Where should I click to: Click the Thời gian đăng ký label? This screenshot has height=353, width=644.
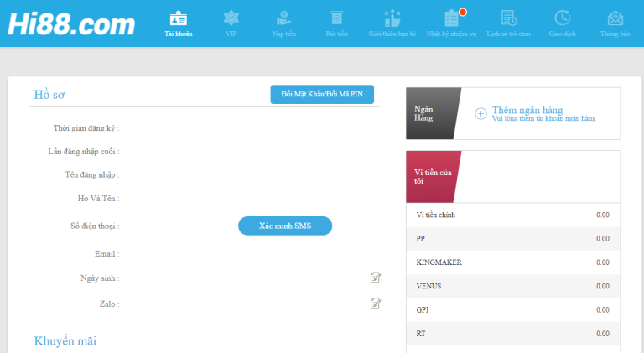(x=86, y=128)
